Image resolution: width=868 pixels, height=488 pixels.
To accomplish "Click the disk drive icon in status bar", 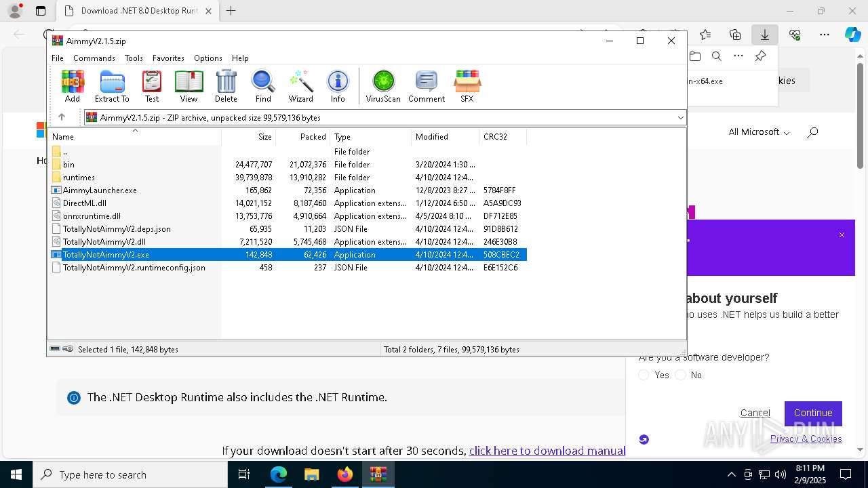I will [x=55, y=349].
